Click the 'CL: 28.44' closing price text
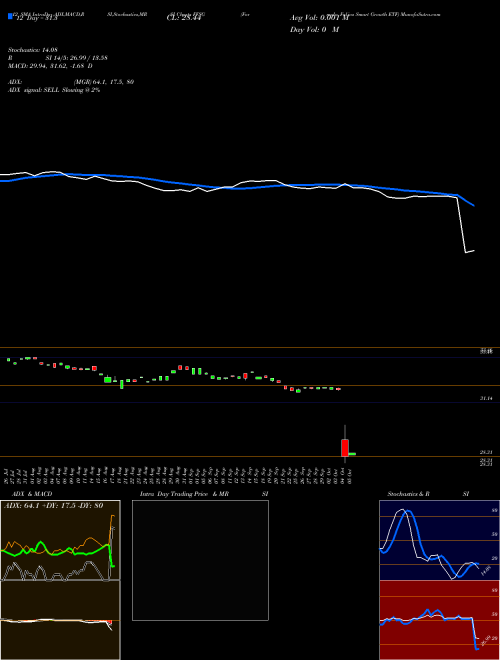Screen dimensions: 500x660 click(x=184, y=18)
